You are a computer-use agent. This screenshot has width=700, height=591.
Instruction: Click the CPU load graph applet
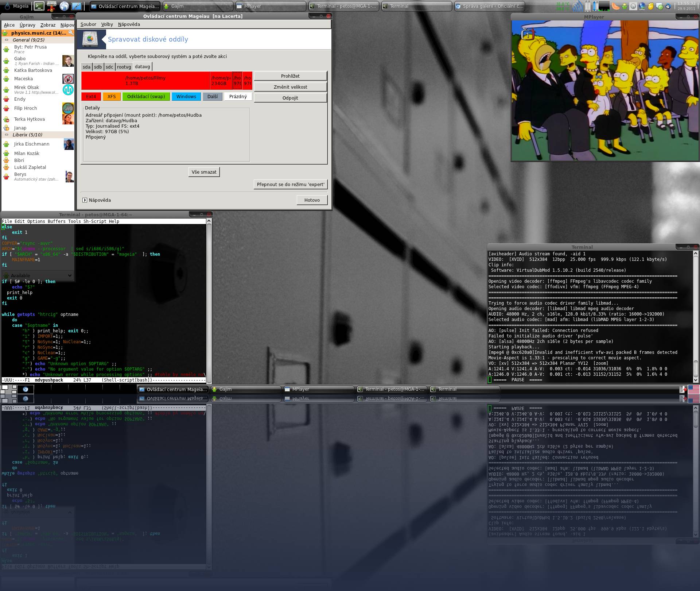point(604,6)
